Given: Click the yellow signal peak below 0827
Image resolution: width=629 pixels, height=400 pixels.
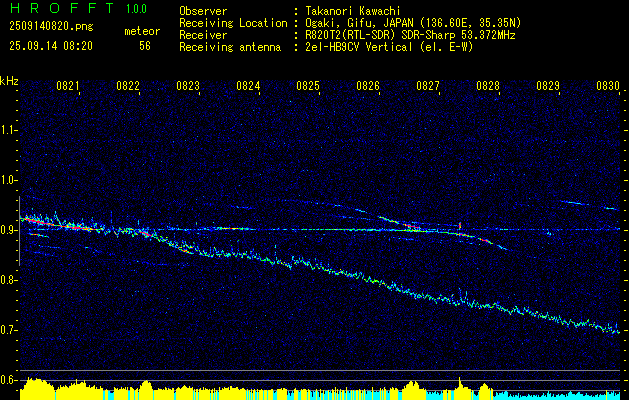Looking at the screenshot, I should 413,390.
